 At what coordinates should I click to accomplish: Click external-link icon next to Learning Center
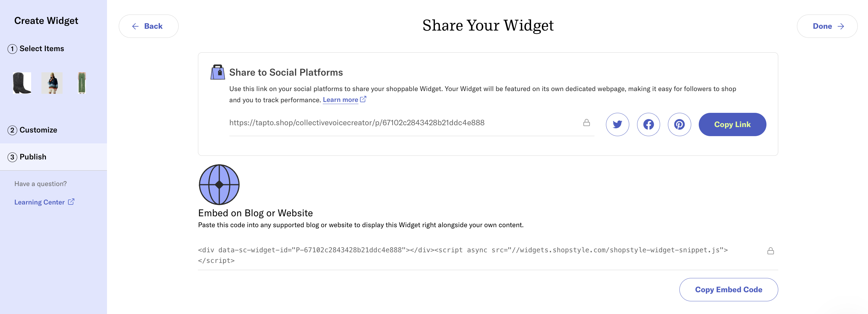(71, 202)
